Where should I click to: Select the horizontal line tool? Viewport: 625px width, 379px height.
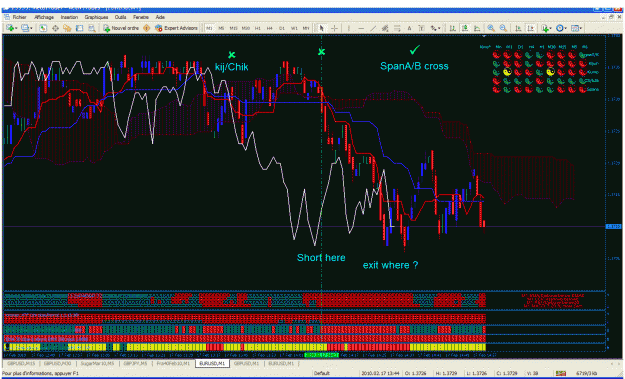[x=361, y=28]
